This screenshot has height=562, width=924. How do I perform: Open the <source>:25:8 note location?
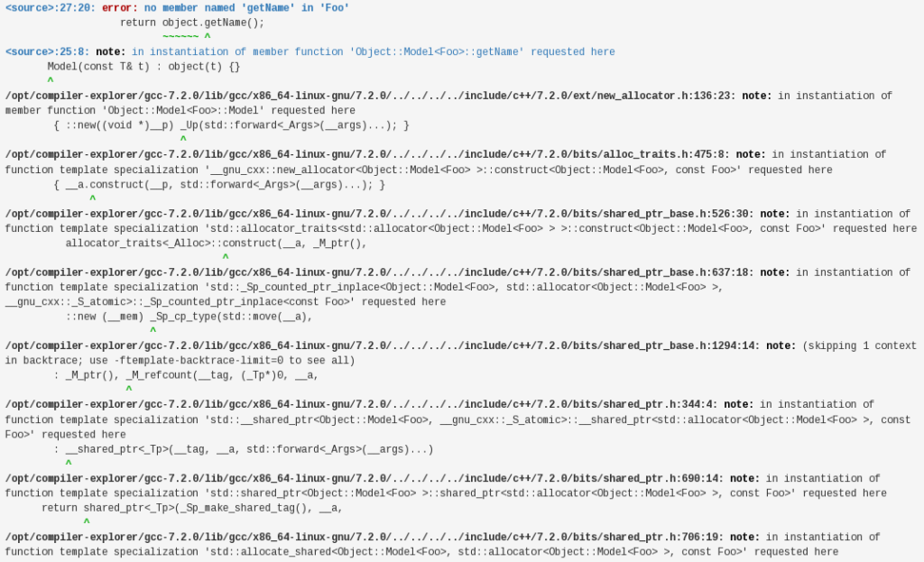pos(40,51)
